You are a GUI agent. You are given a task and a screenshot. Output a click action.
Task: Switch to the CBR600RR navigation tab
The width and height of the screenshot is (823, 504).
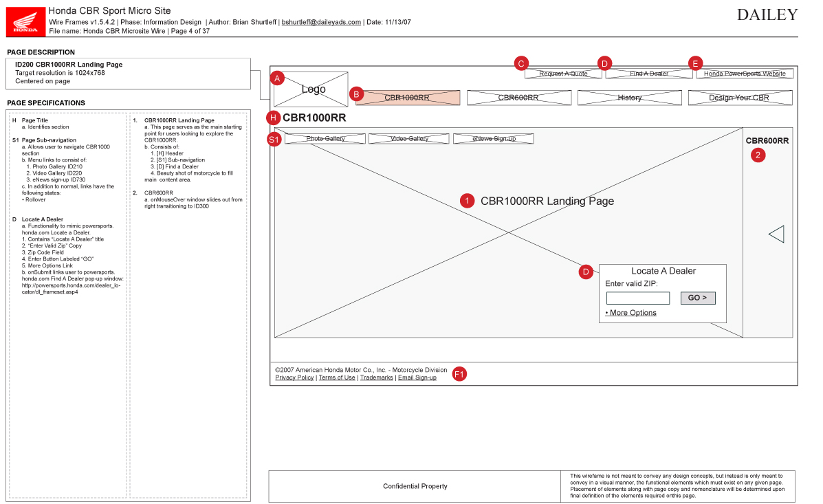click(x=518, y=98)
